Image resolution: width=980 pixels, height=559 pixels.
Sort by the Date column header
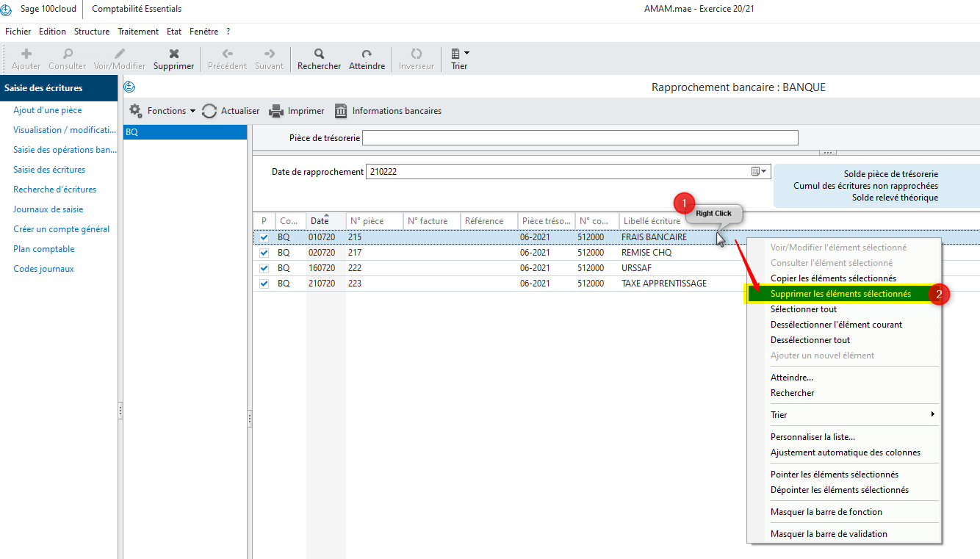(320, 221)
